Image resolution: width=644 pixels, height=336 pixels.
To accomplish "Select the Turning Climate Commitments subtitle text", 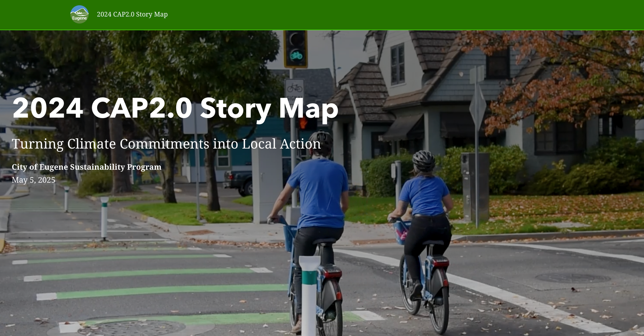I will (166, 144).
